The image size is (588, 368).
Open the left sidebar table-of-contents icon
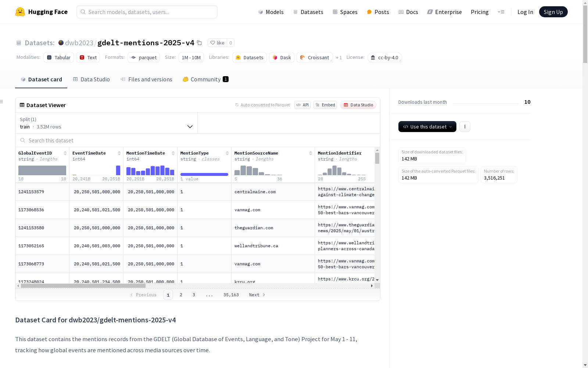tap(2, 102)
